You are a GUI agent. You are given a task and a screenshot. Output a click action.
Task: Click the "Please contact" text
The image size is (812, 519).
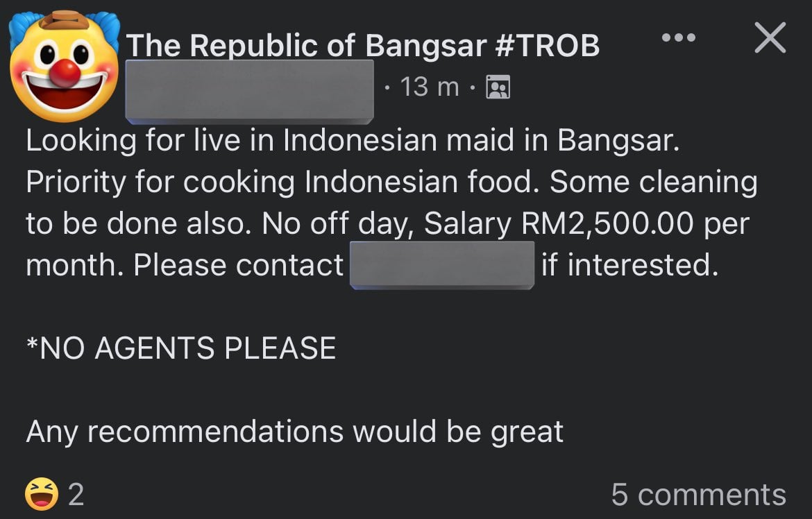click(238, 265)
